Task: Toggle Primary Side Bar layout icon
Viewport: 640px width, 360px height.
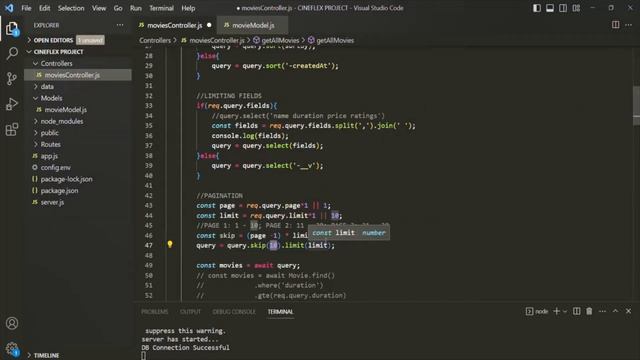Action: [537, 8]
